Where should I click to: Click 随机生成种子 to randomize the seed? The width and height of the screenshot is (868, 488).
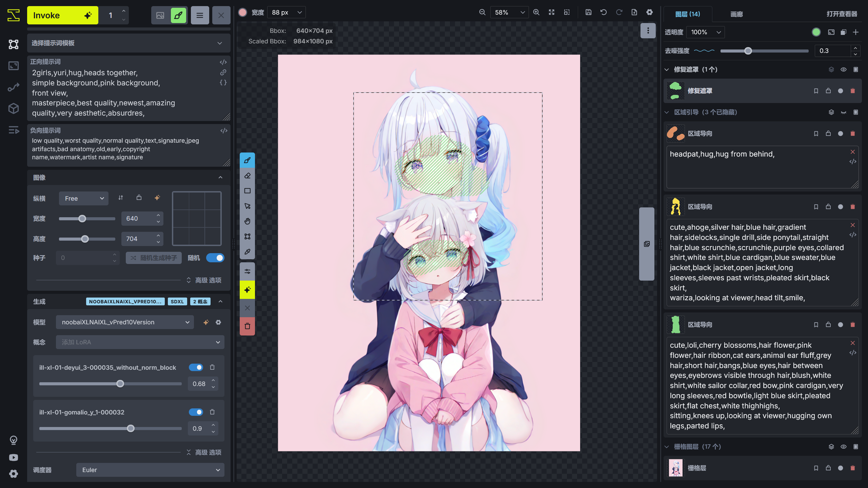pyautogui.click(x=153, y=258)
